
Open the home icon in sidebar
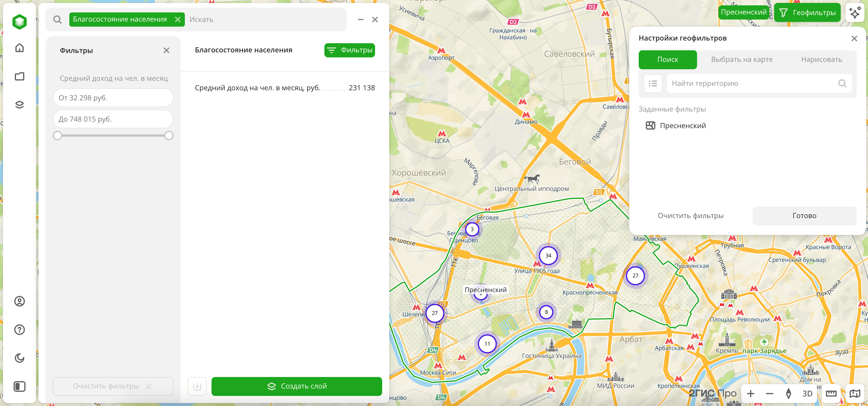pos(20,48)
